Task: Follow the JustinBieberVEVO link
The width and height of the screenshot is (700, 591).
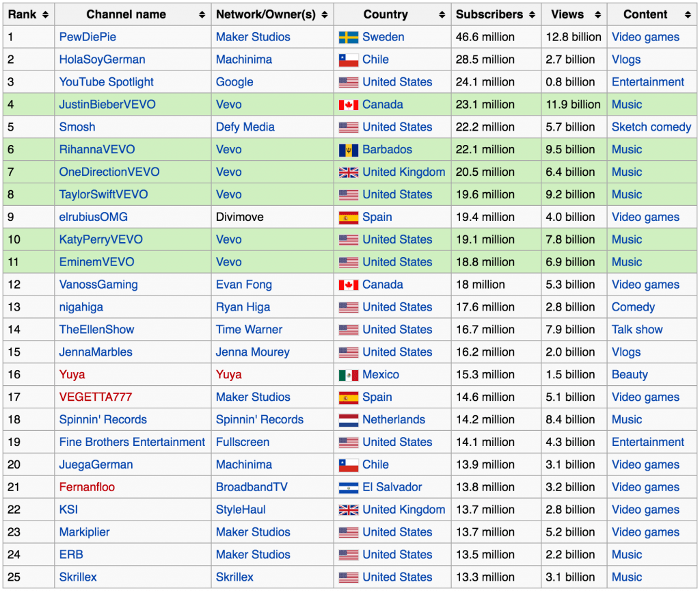Action: tap(107, 105)
